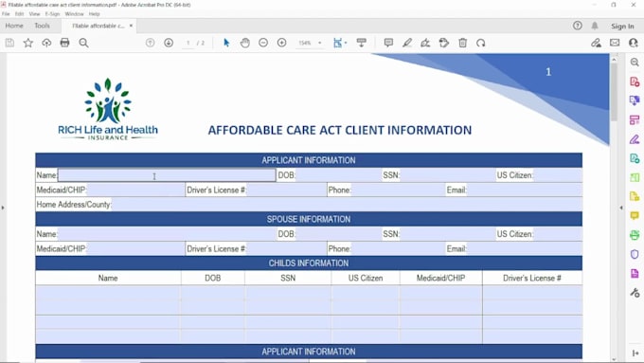Click the 154% zoom value box

tap(305, 43)
